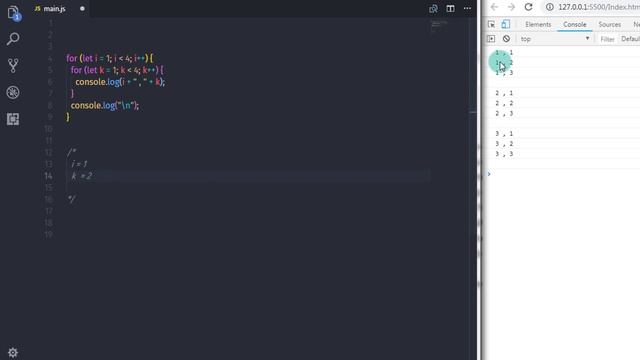Click the console.log("\n") code line
This screenshot has width=640, height=360.
click(104, 105)
